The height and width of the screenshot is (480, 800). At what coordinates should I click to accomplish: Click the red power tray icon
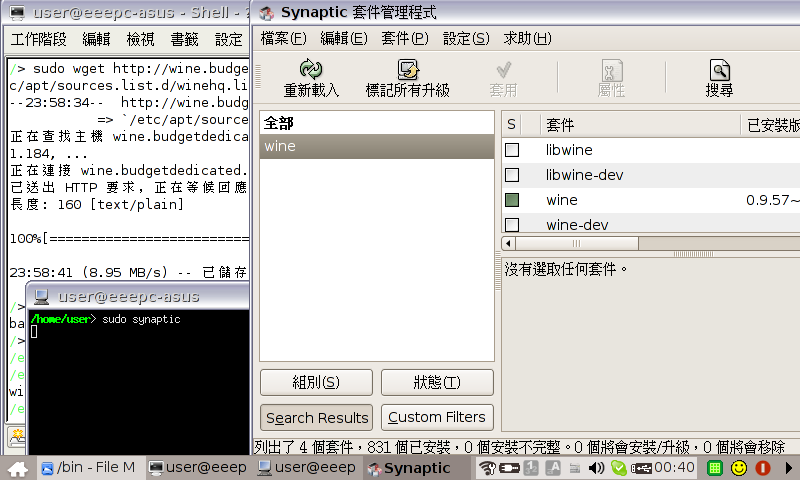(x=763, y=468)
